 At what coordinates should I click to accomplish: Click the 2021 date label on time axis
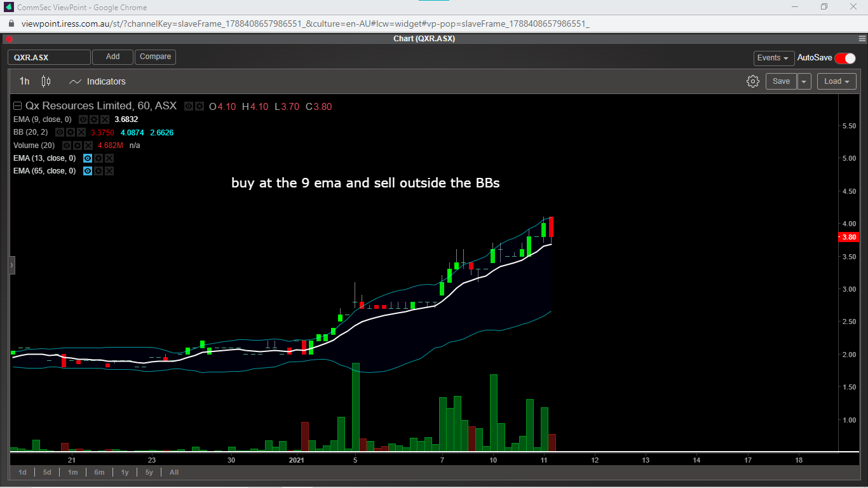(297, 459)
